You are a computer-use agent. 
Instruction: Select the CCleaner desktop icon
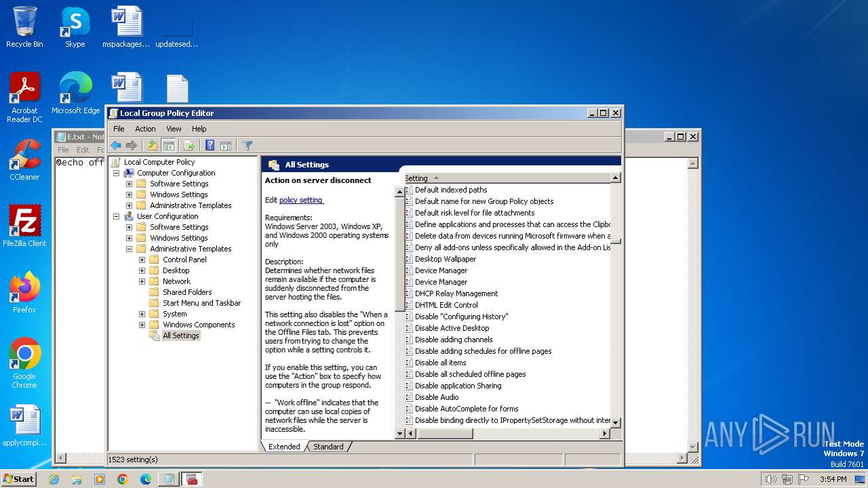pos(24,161)
